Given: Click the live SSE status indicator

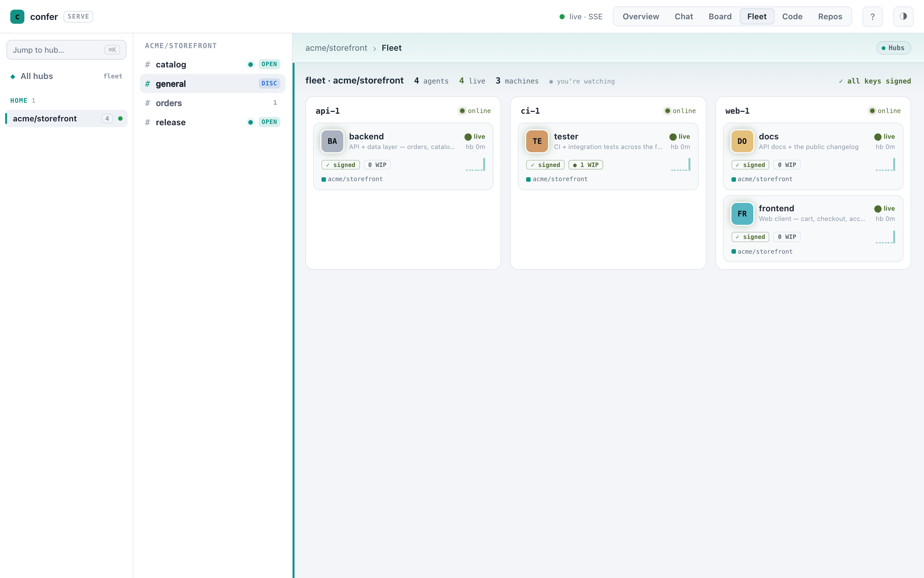Looking at the screenshot, I should tap(581, 16).
